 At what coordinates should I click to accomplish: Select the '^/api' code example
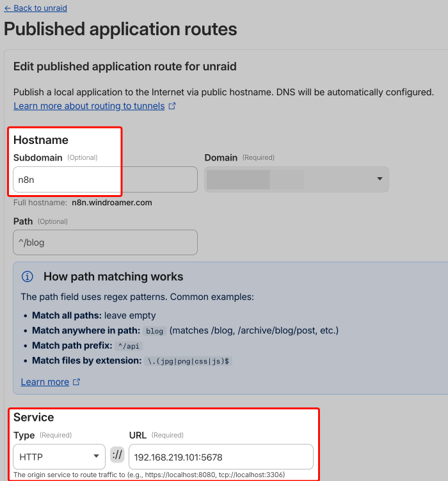point(129,346)
